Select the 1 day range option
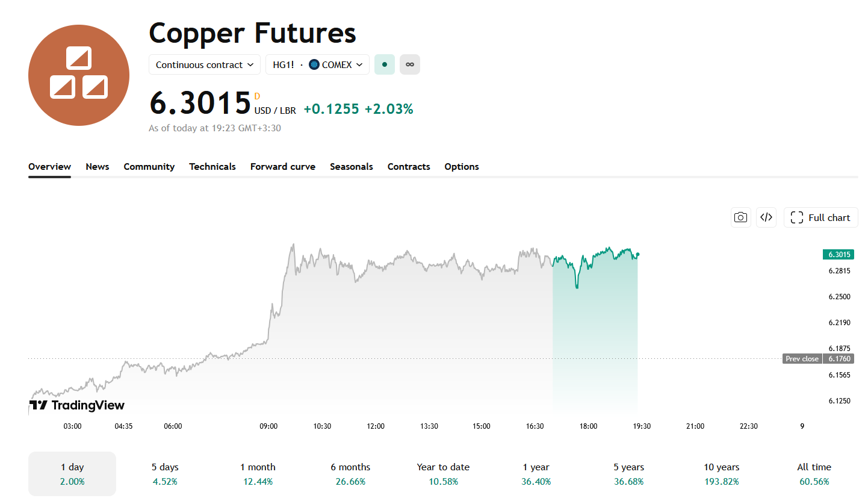The image size is (868, 504). point(72,474)
